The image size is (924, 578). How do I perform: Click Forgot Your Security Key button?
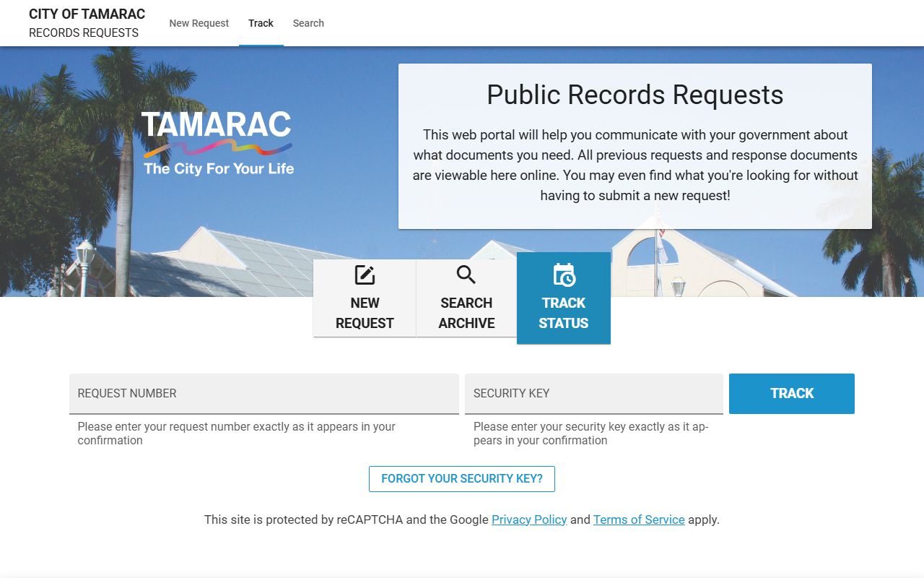pos(462,479)
